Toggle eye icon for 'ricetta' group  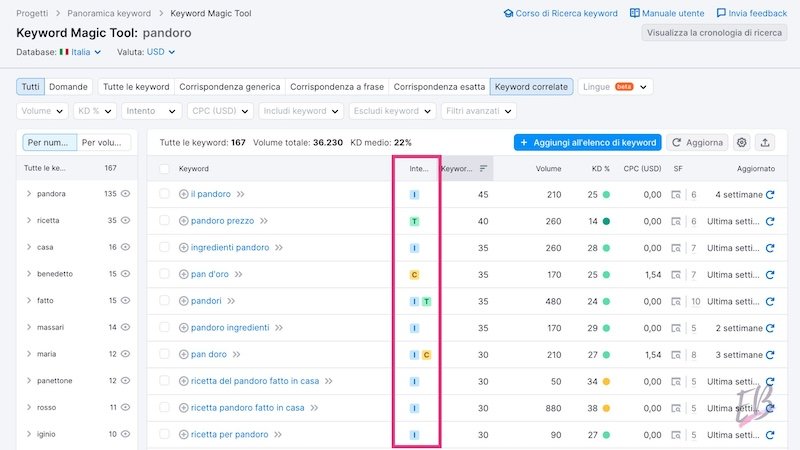pos(126,220)
